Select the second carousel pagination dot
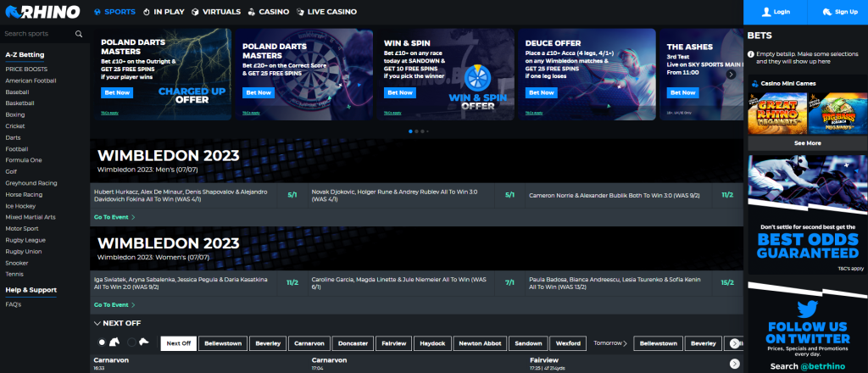 (416, 131)
